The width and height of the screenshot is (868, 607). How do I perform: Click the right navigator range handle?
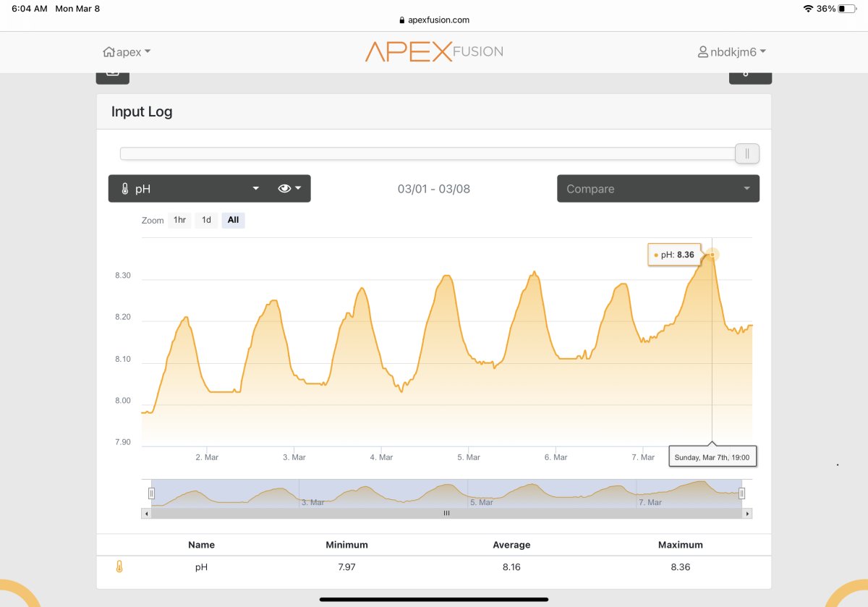(x=741, y=493)
